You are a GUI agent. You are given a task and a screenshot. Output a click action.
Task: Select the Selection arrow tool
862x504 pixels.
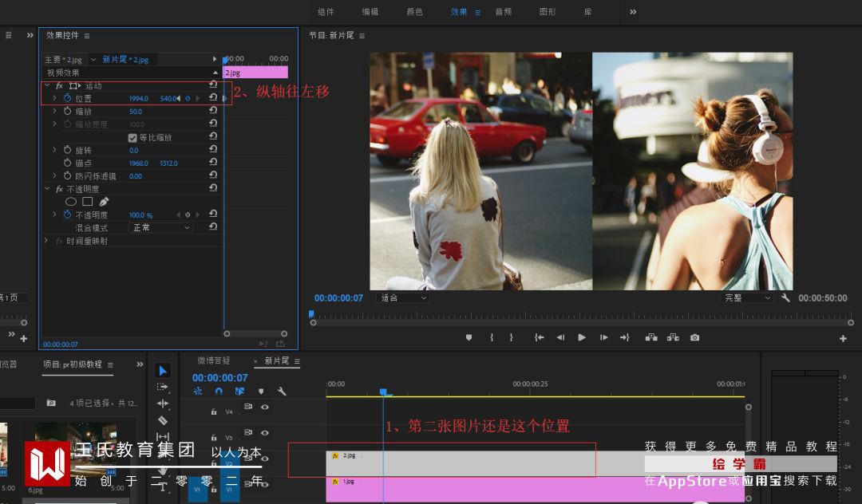click(x=163, y=371)
